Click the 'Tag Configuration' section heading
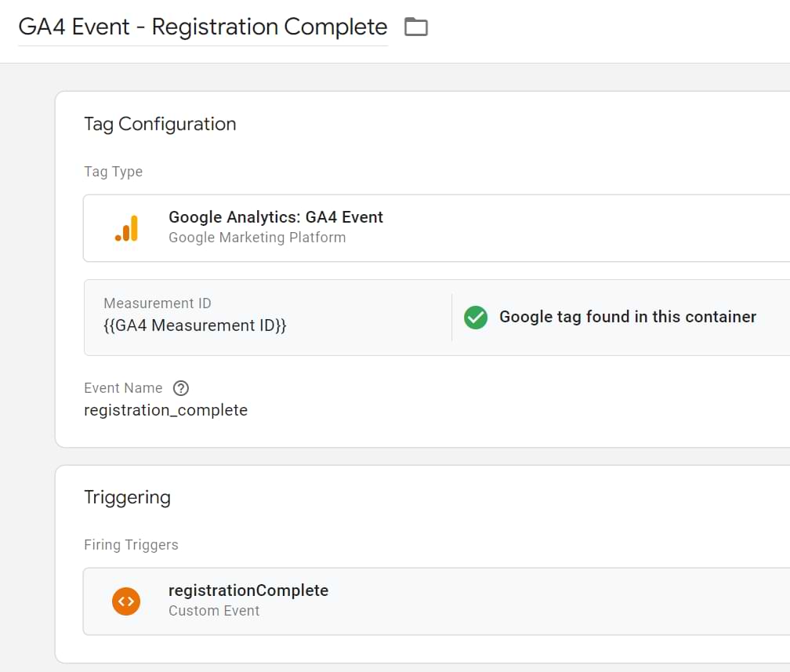The image size is (790, 672). [x=160, y=124]
